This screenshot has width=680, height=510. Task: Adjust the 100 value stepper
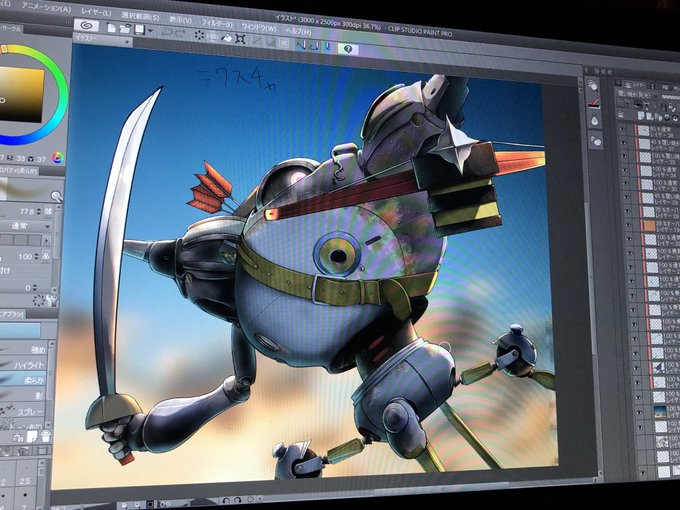[37, 256]
